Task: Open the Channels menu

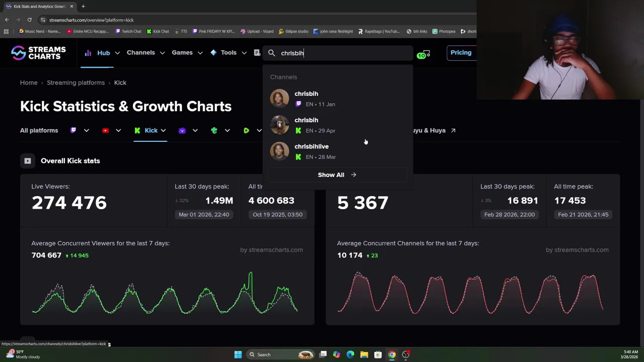Action: coord(141,52)
